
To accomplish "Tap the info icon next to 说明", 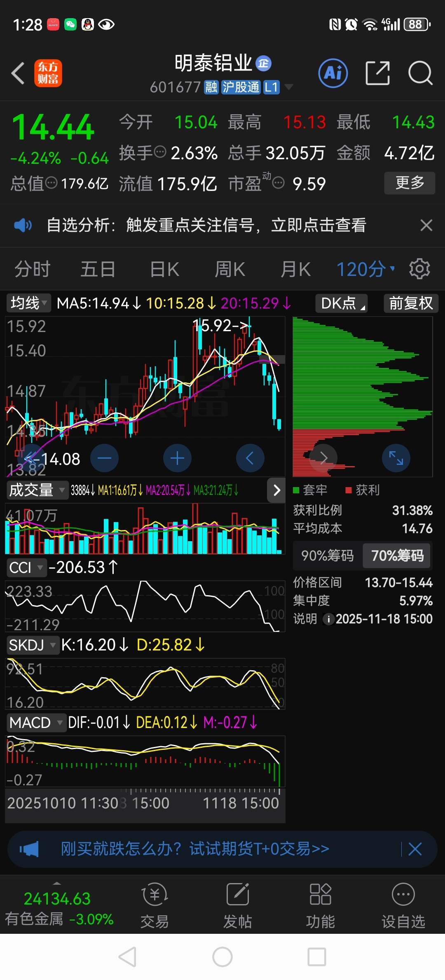I will click(328, 619).
